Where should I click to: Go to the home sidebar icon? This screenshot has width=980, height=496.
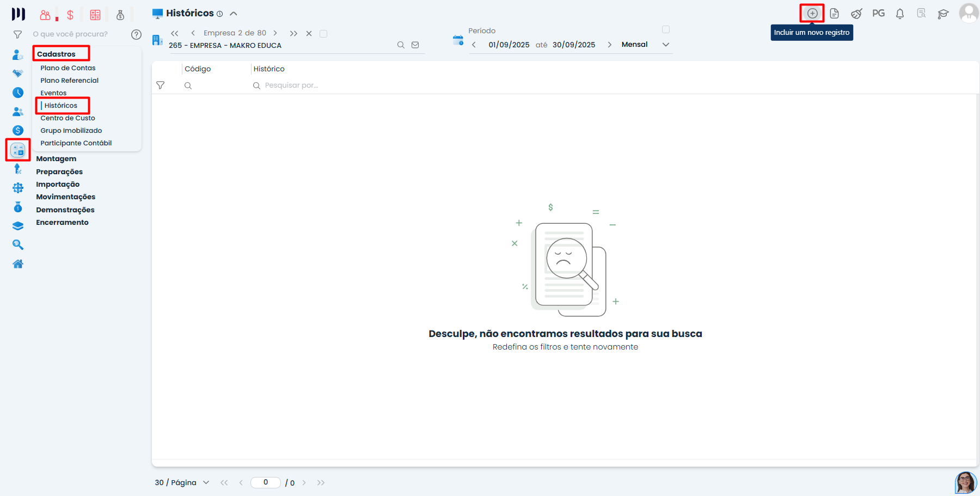click(x=18, y=264)
